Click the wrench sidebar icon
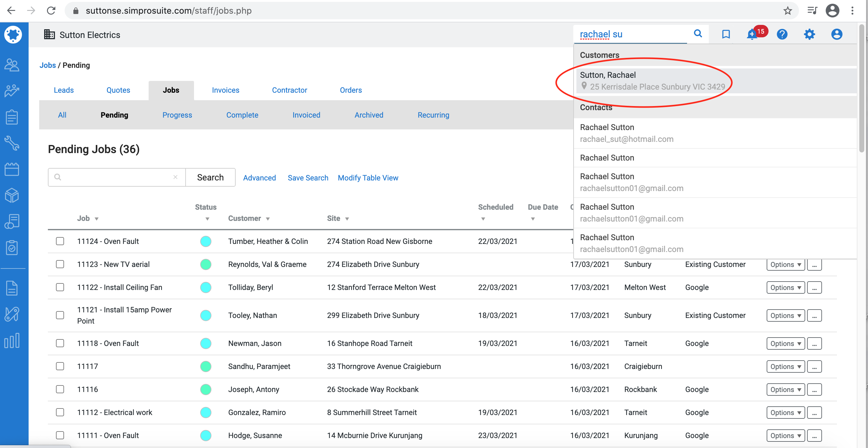Image resolution: width=868 pixels, height=448 pixels. [12, 143]
